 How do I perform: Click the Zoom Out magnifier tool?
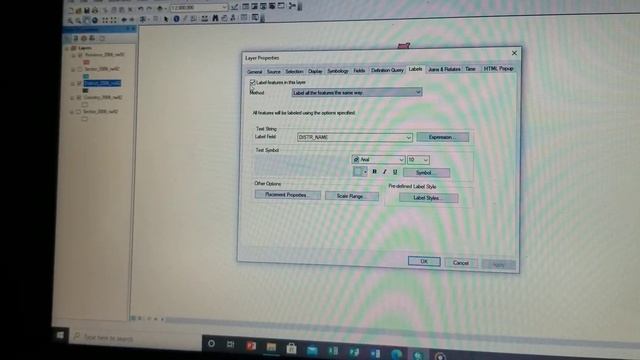click(78, 20)
